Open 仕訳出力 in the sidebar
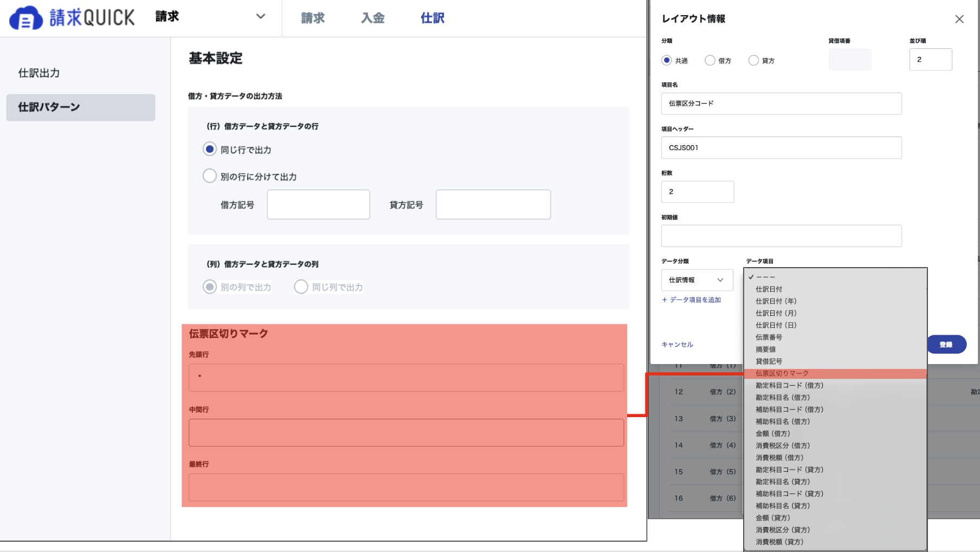 [x=39, y=73]
